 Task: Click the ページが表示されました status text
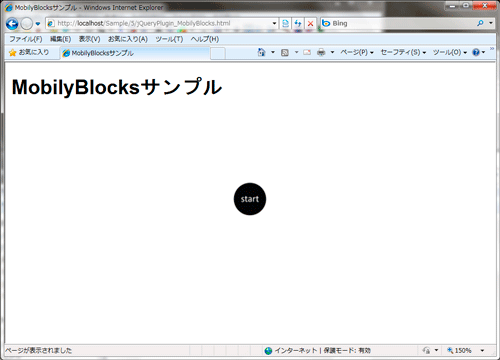point(38,351)
